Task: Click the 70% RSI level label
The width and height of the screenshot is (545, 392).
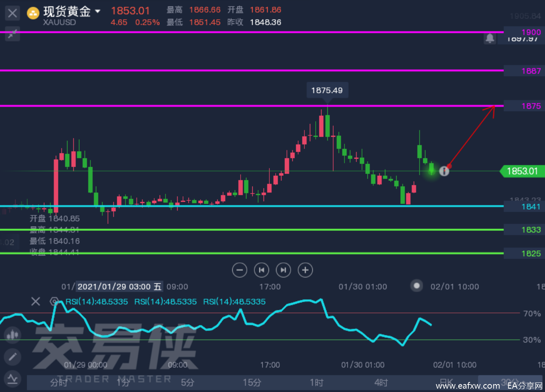Action: (532, 313)
